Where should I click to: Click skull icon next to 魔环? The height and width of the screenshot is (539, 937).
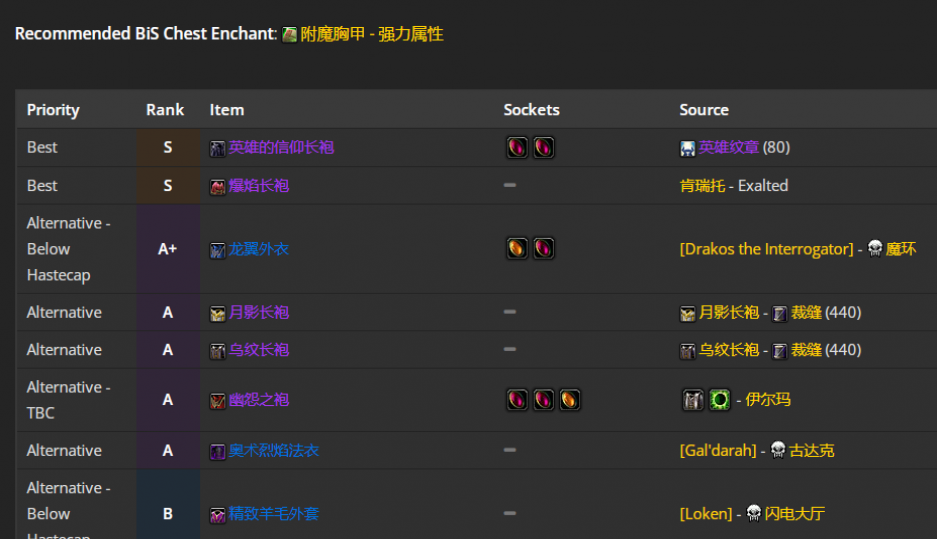coord(875,249)
